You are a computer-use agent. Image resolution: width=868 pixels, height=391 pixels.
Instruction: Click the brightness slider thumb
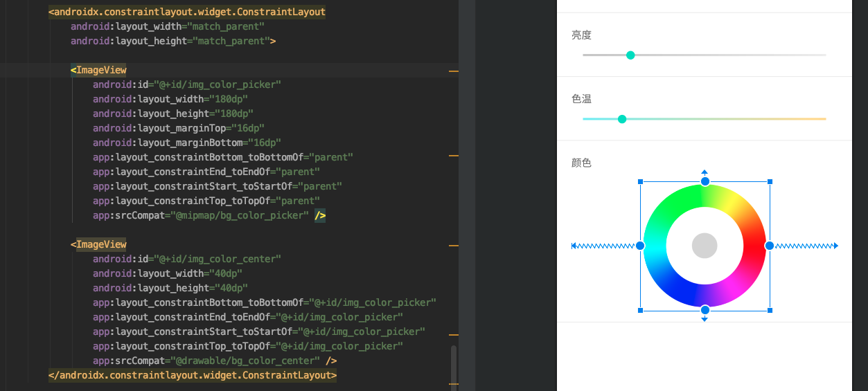[x=630, y=55]
